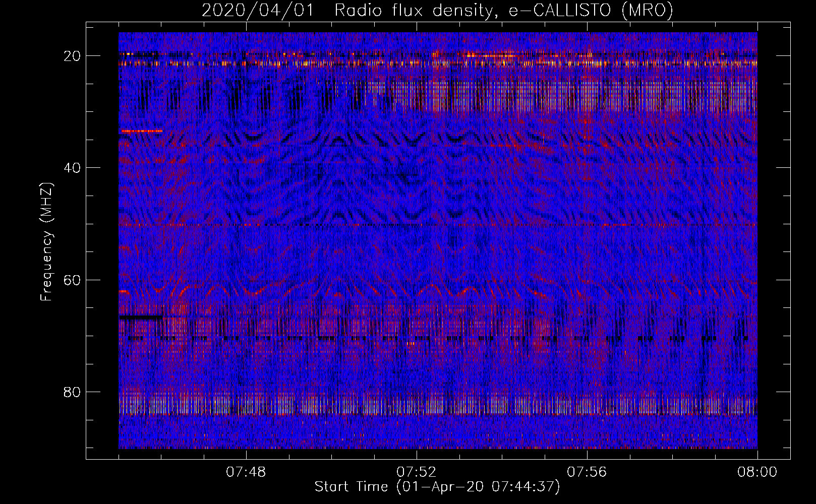Click the 'Frequency (MHZ)' y-axis label

tap(47, 242)
